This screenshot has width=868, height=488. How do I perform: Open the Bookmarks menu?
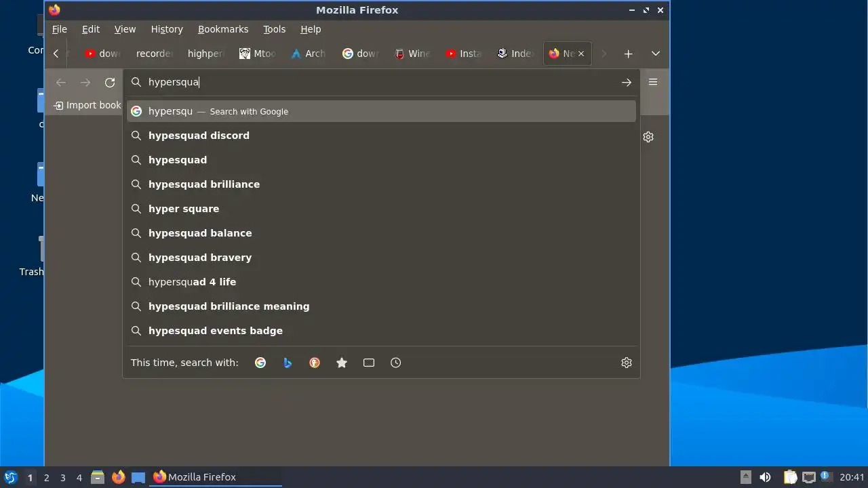(223, 29)
